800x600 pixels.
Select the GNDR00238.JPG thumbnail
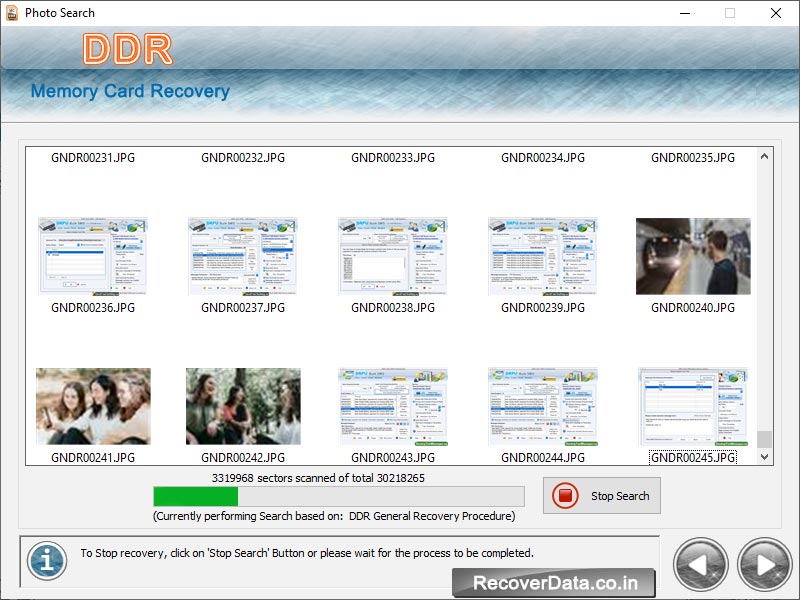[393, 255]
